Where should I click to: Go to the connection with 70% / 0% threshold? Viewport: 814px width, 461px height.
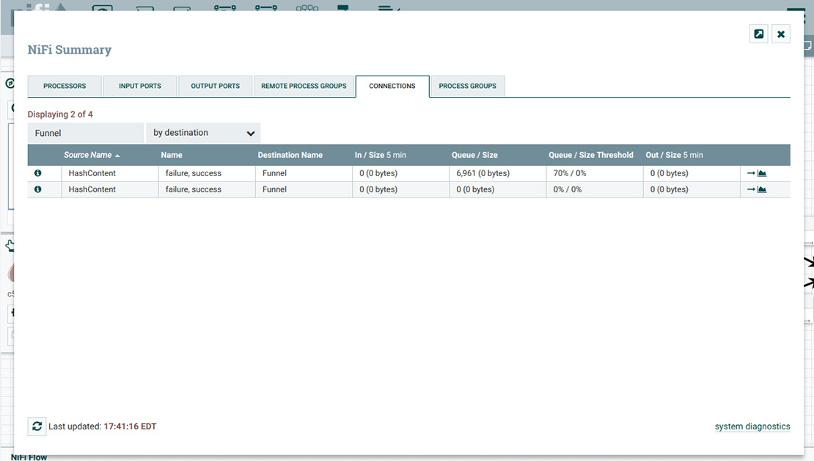tap(751, 173)
